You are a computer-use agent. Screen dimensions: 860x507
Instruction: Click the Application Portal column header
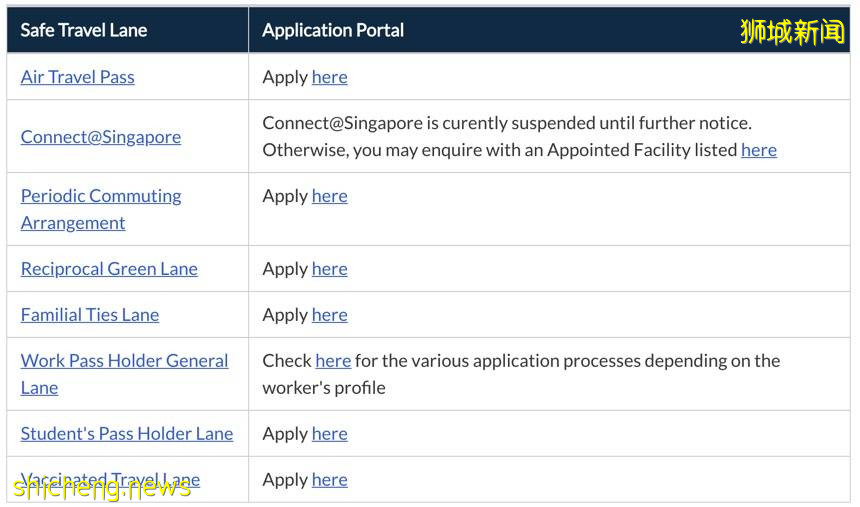333,30
